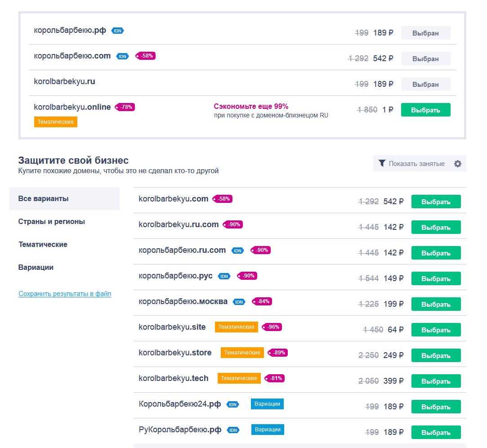
Task: Select korolbarbekyu.tech with Выбрать button
Action: [x=435, y=381]
